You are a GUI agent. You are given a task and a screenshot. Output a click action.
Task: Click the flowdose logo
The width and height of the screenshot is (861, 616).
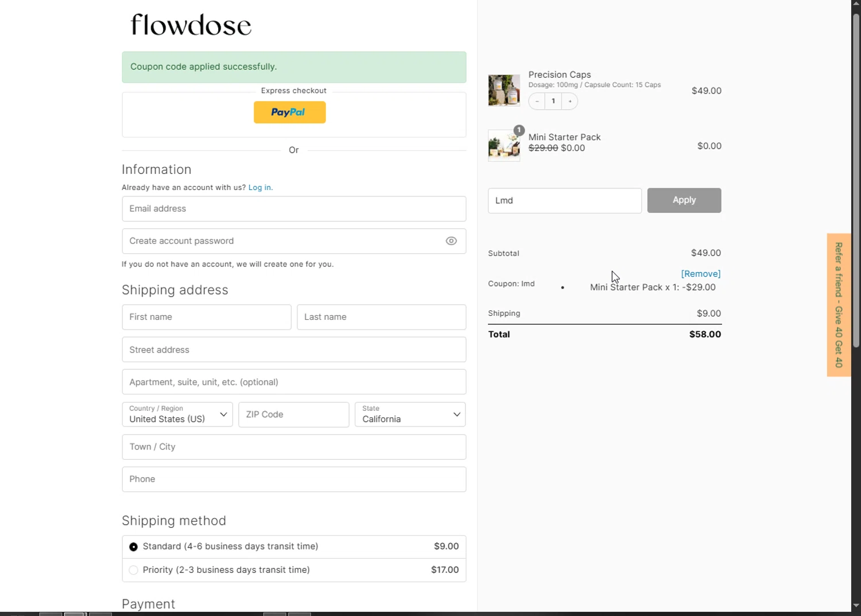point(191,25)
